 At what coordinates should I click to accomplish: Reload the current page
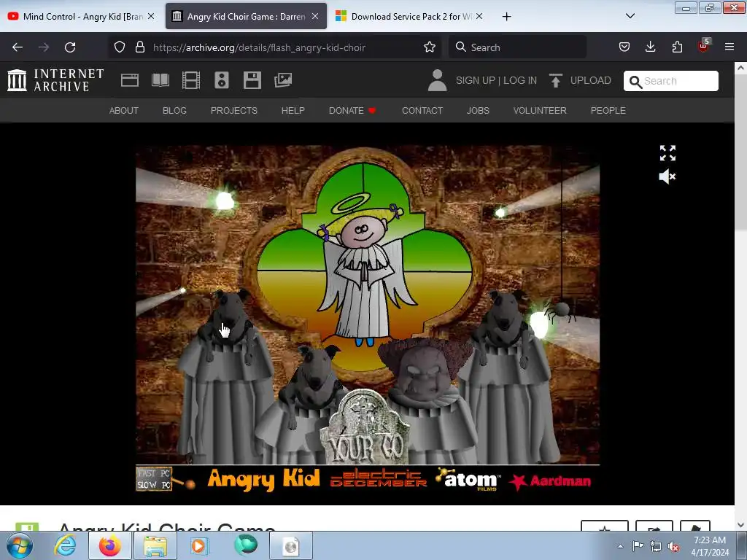click(x=70, y=47)
